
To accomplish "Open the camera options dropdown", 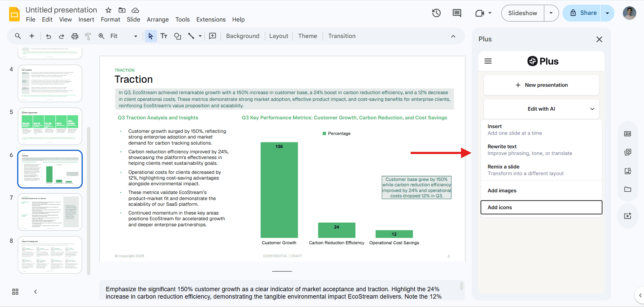I will pyautogui.click(x=490, y=13).
